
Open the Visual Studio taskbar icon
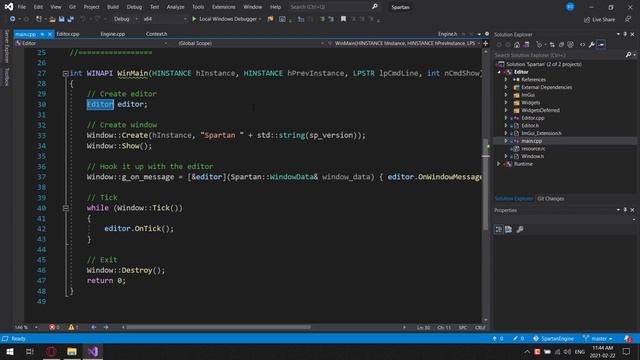[x=93, y=351]
